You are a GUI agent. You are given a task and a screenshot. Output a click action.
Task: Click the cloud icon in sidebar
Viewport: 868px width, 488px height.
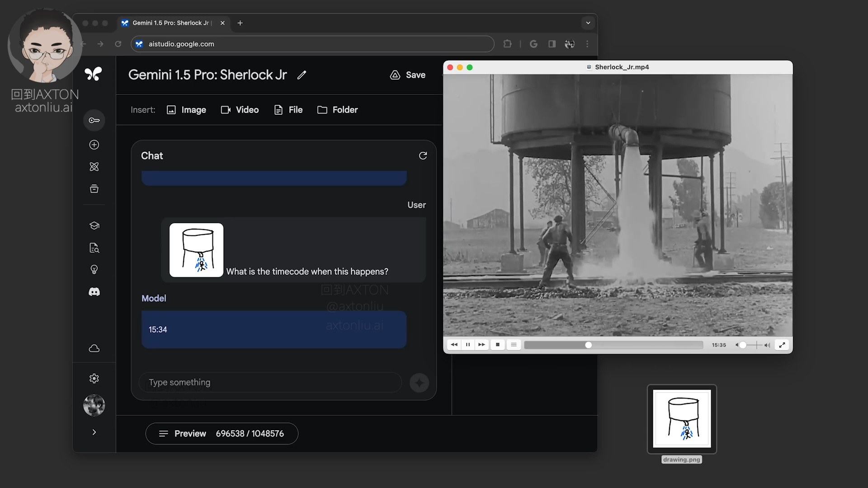pos(94,348)
